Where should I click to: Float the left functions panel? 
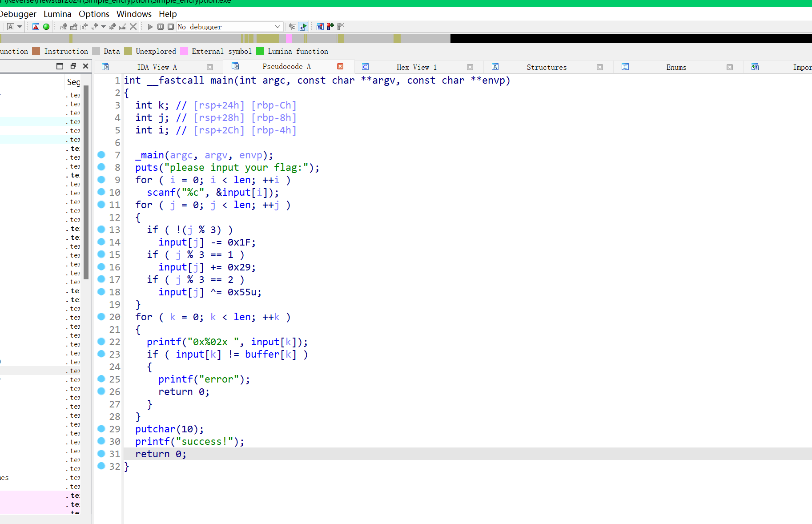click(x=73, y=66)
